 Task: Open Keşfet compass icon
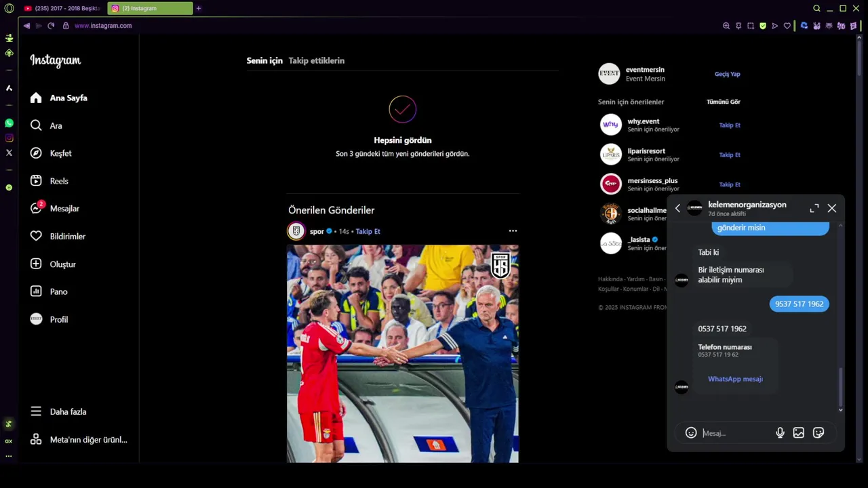pyautogui.click(x=36, y=153)
